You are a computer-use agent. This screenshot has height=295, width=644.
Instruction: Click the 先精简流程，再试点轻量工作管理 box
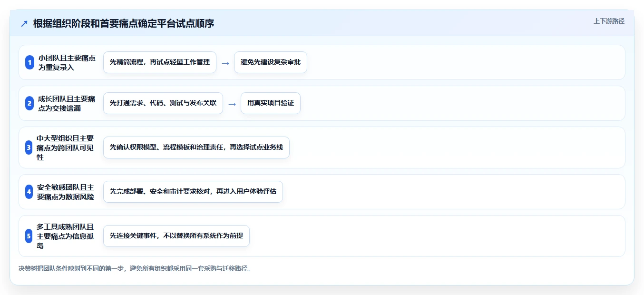coord(160,62)
